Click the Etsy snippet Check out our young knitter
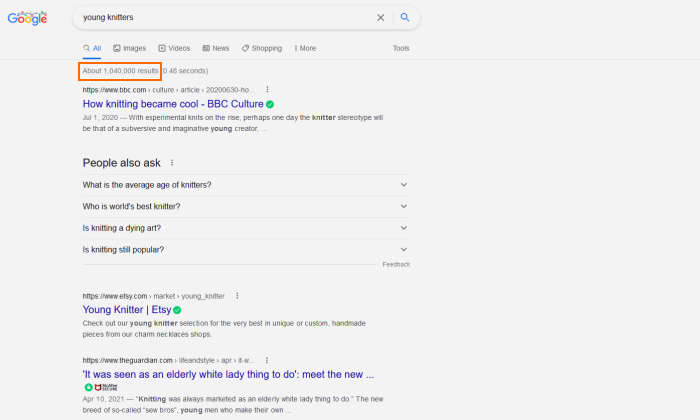 [x=224, y=329]
